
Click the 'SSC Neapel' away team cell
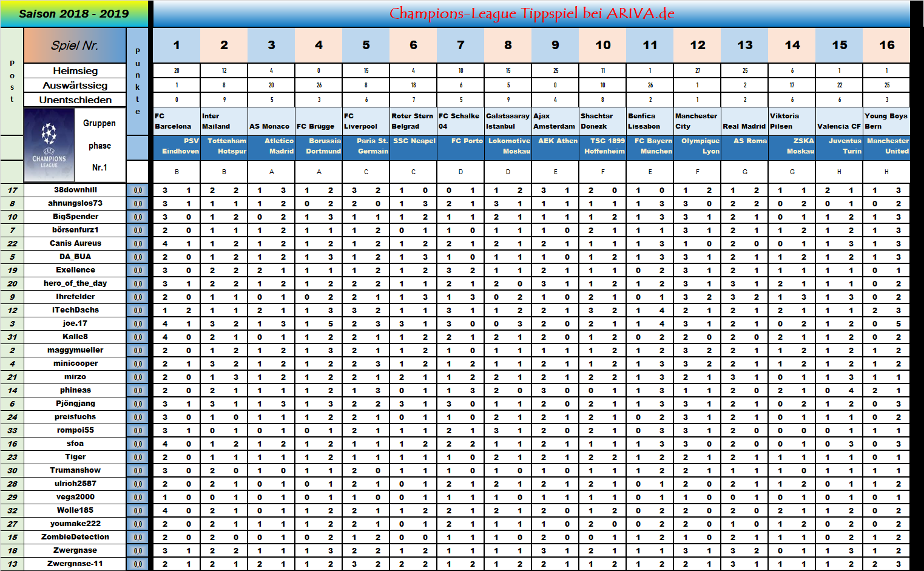(x=413, y=148)
